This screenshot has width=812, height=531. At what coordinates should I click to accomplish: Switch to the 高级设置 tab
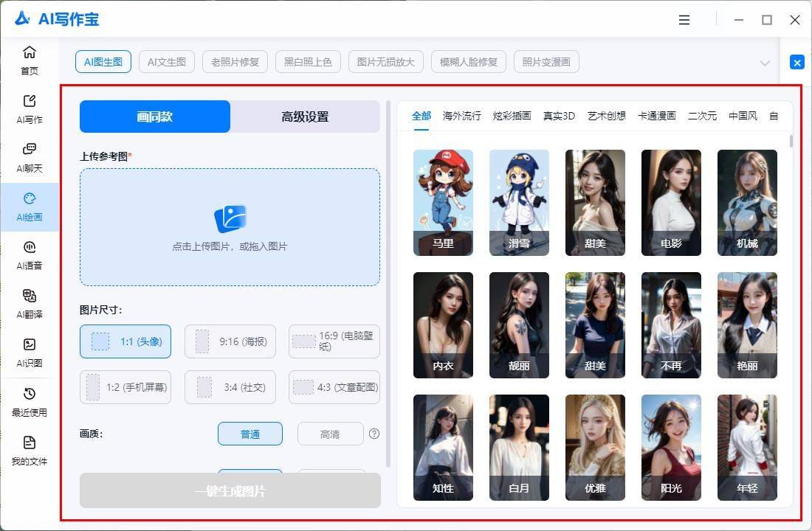[x=305, y=117]
